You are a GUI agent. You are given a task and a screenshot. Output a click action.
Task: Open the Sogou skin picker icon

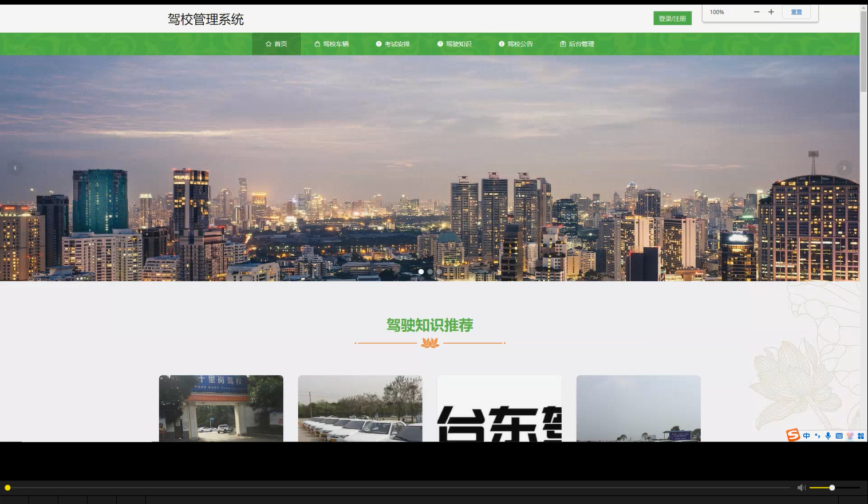(x=850, y=436)
